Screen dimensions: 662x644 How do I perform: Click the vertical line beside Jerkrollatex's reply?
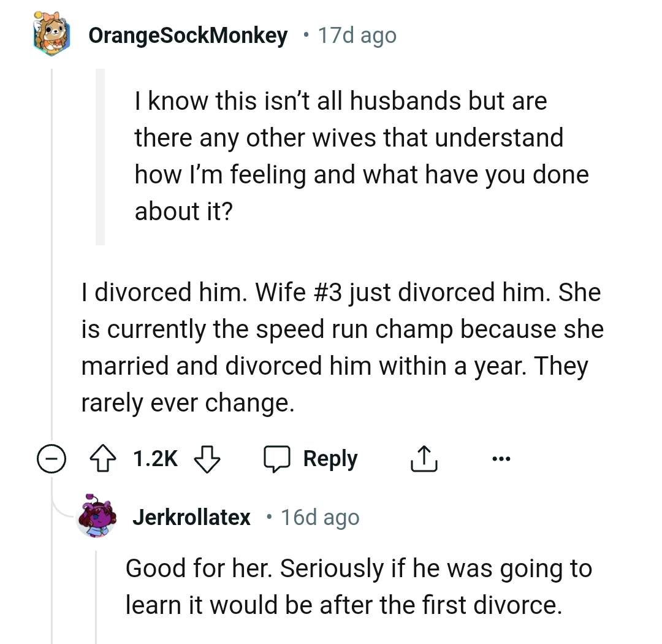click(97, 589)
